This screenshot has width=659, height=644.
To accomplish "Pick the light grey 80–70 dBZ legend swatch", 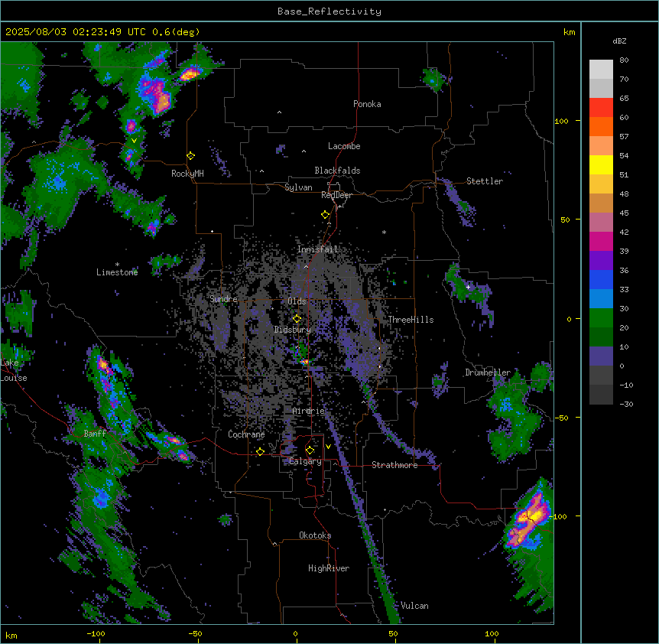I will (x=601, y=70).
